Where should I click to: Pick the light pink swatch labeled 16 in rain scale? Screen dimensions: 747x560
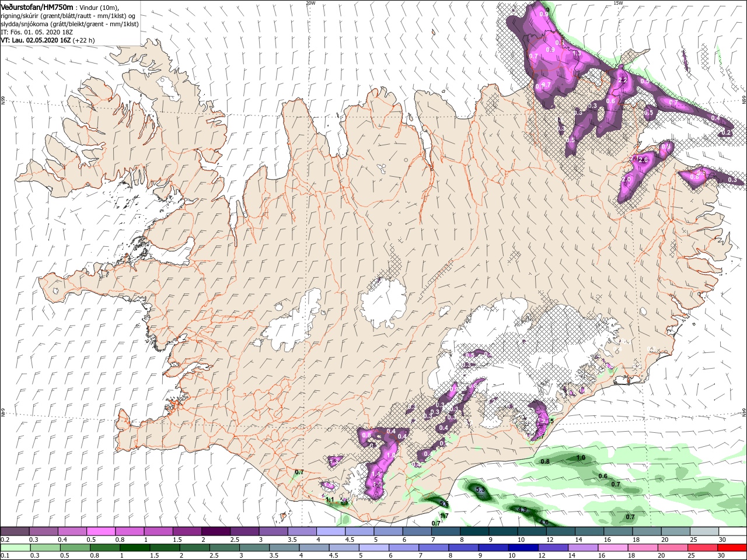(x=612, y=548)
